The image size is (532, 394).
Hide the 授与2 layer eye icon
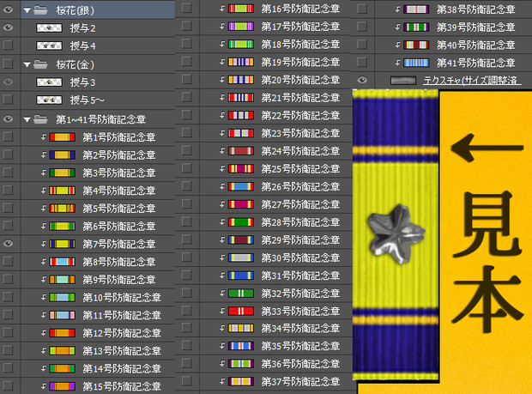(x=8, y=27)
